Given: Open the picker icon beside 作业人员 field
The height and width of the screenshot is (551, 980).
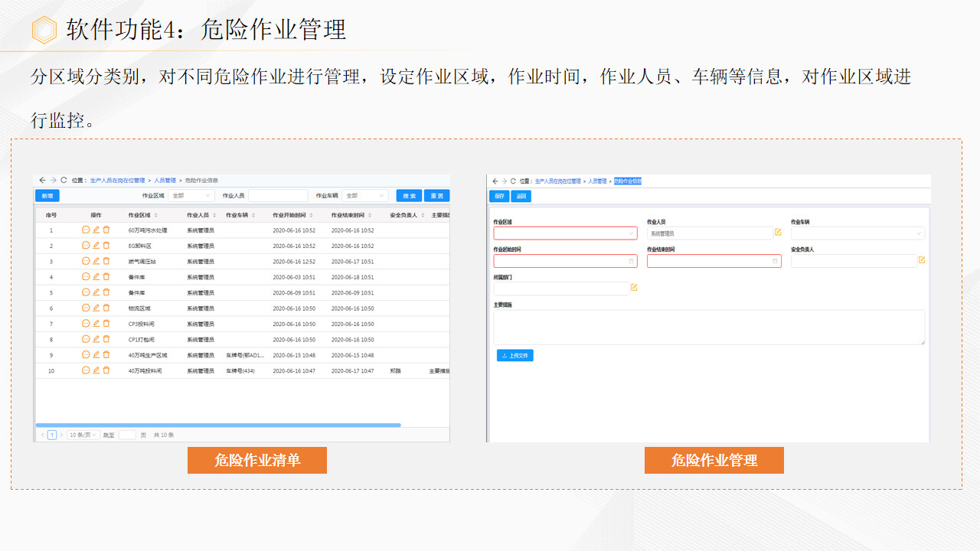Looking at the screenshot, I should [778, 232].
